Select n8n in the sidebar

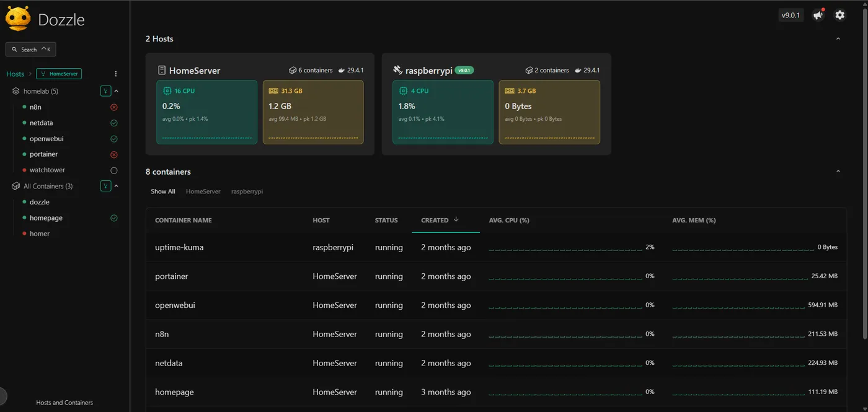(35, 107)
